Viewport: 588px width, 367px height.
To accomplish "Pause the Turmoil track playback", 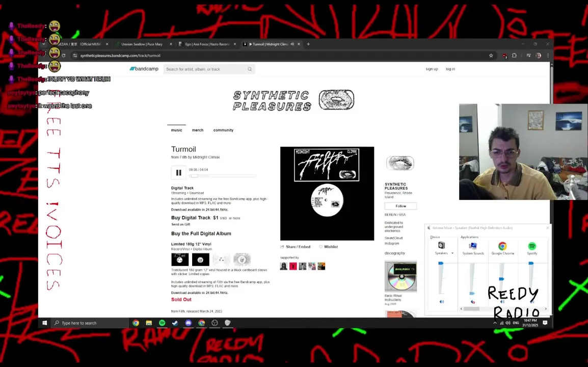I will pos(178,173).
